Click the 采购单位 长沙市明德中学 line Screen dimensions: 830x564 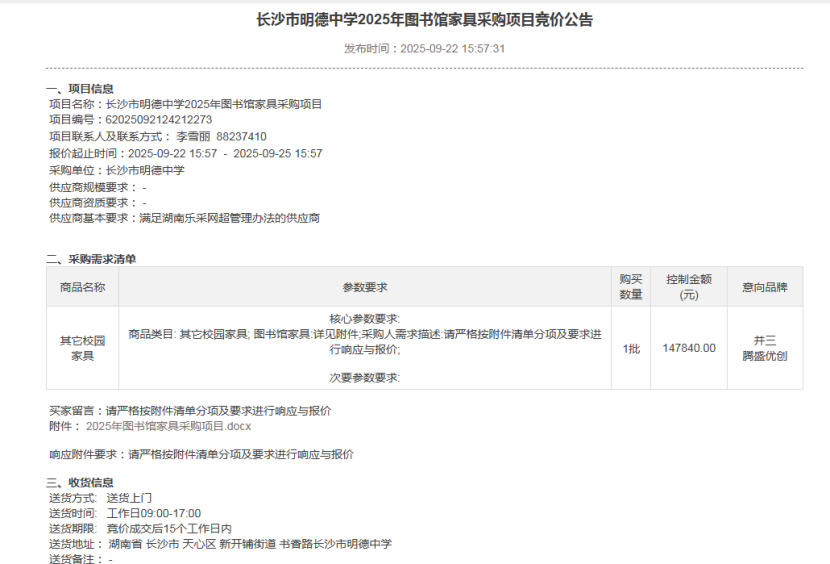pos(117,170)
